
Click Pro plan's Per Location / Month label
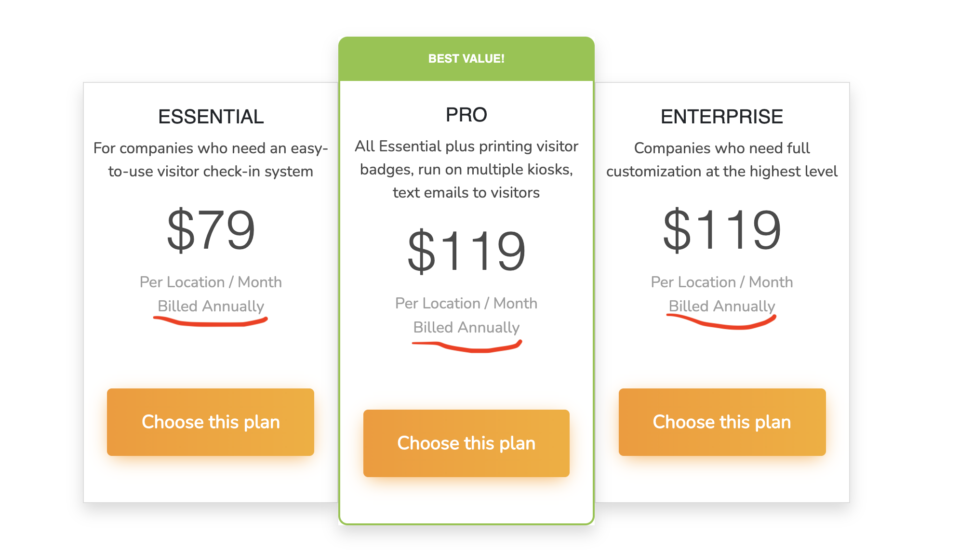pyautogui.click(x=466, y=303)
